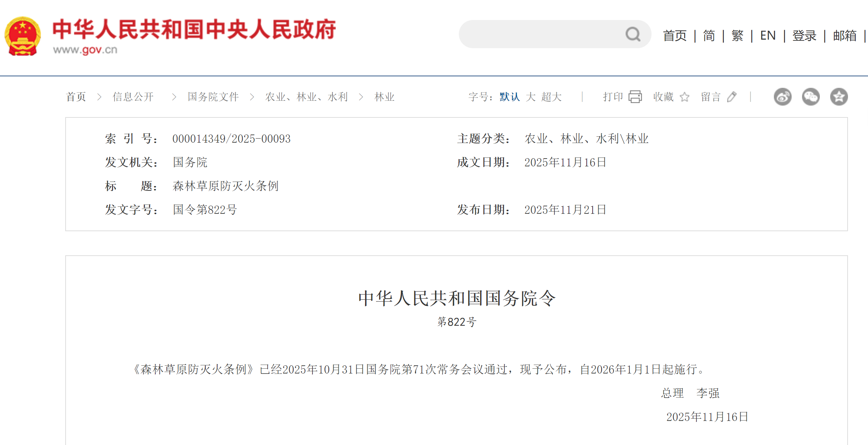This screenshot has height=445, width=868.
Task: Open the 邮箱 mailbox link
Action: tap(845, 36)
